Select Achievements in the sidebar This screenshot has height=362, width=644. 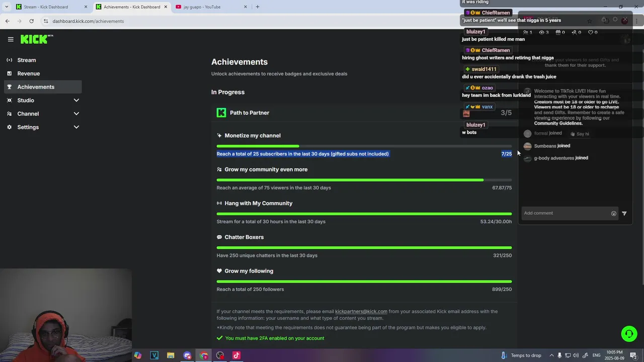tap(43, 87)
